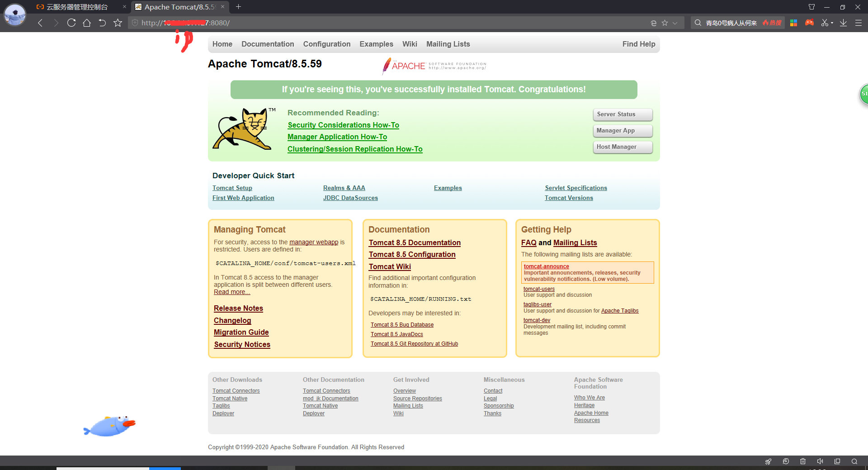The height and width of the screenshot is (470, 868).
Task: Open the Apache Taglibs link
Action: (x=620, y=311)
